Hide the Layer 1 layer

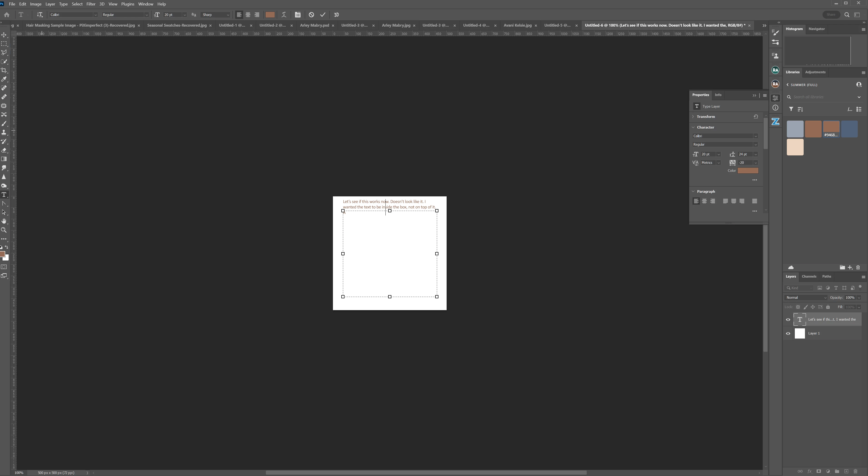(x=788, y=333)
